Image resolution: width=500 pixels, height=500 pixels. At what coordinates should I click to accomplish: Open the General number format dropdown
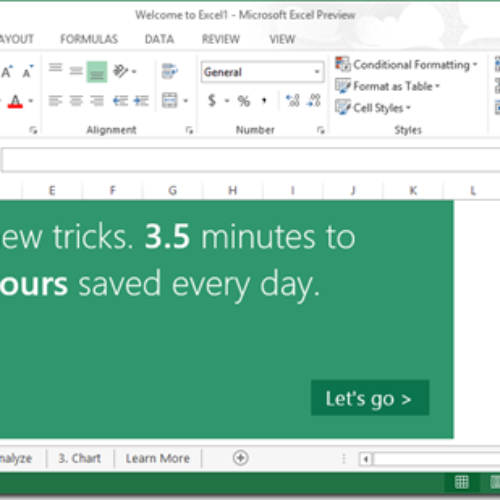[262, 72]
